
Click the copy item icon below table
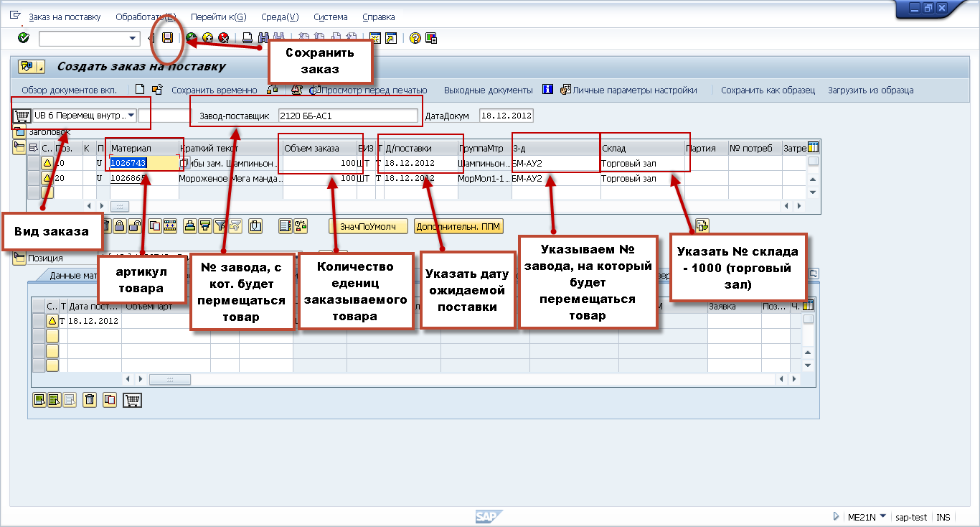coord(155,226)
